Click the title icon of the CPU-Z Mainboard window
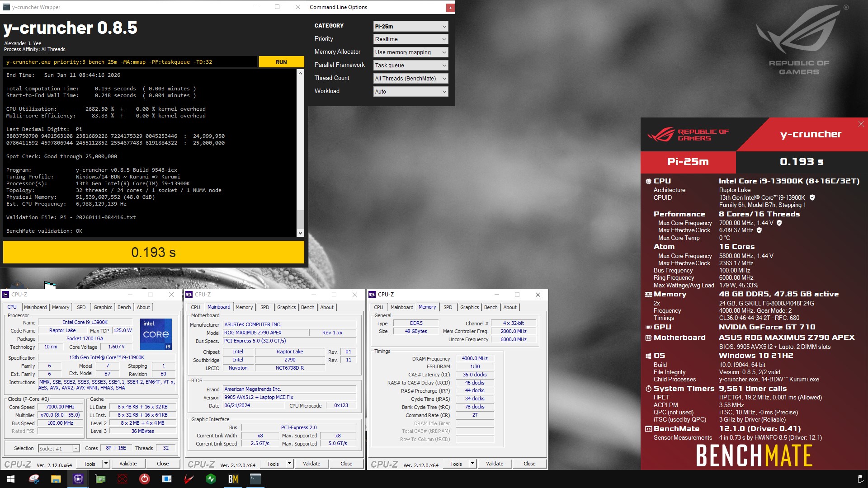The width and height of the screenshot is (868, 488). [189, 295]
